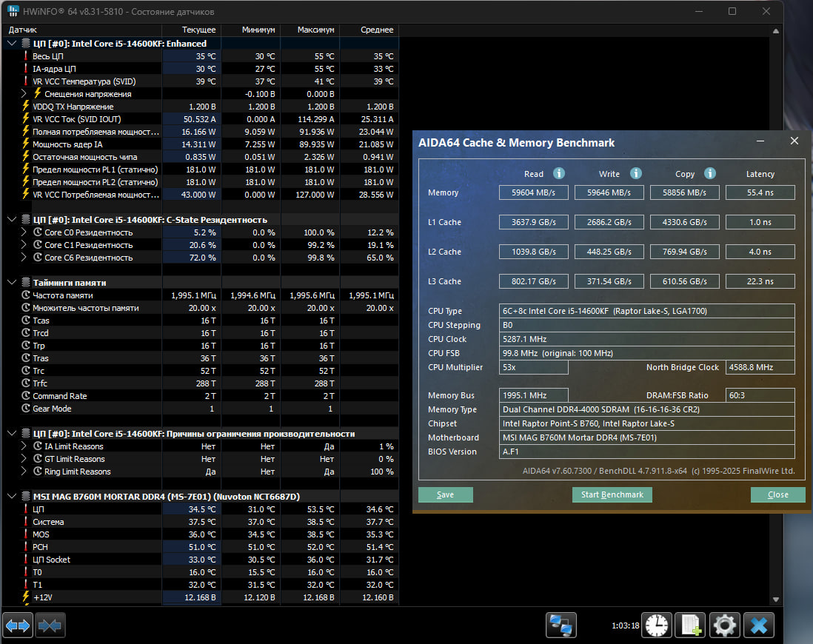Click the blue X close sensors icon
The image size is (813, 644).
pyautogui.click(x=758, y=625)
